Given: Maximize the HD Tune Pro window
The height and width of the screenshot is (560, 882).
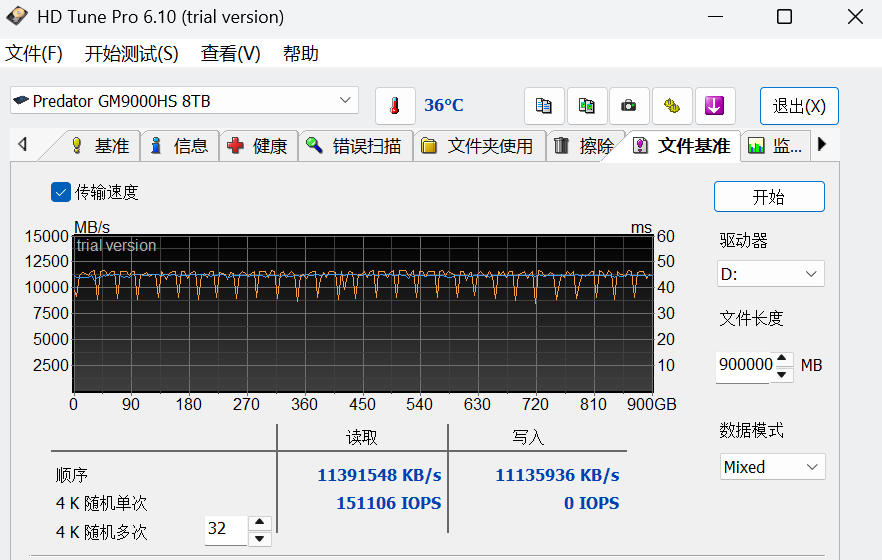Looking at the screenshot, I should 784,17.
